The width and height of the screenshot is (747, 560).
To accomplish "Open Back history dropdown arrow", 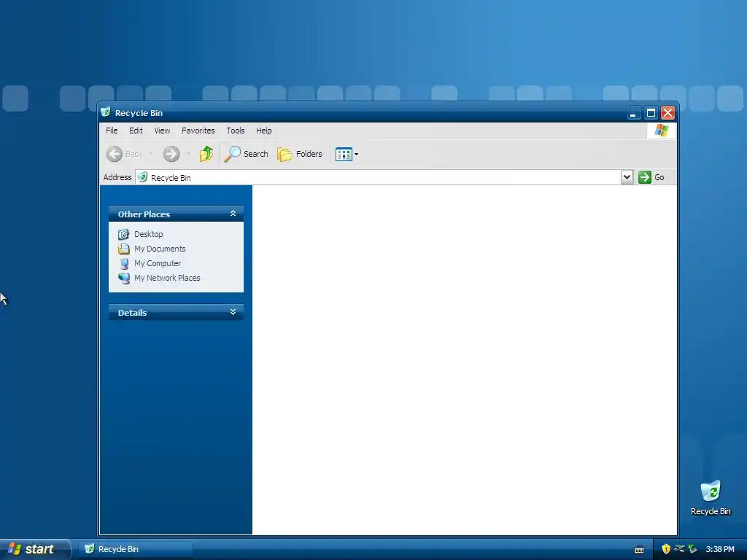I will coord(151,154).
